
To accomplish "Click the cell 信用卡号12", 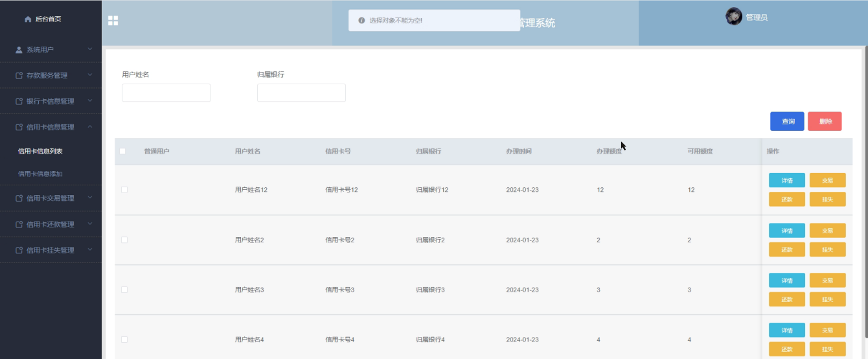I will [341, 190].
